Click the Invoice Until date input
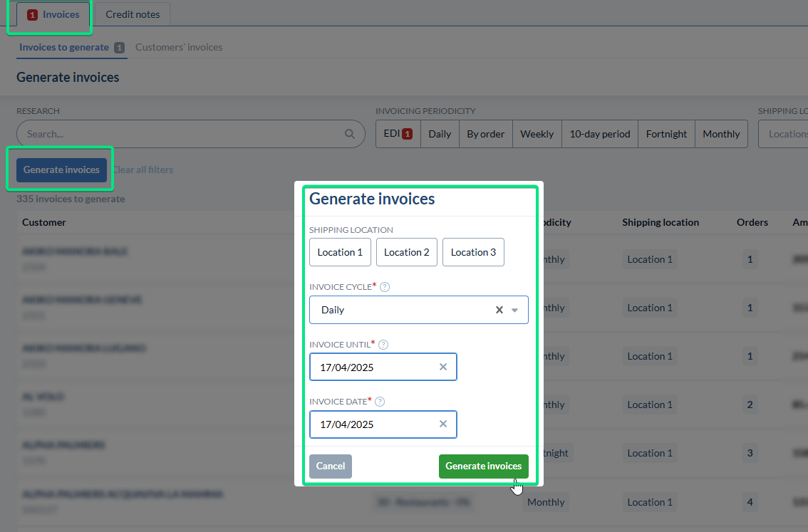The height and width of the screenshot is (532, 808). pyautogui.click(x=374, y=367)
